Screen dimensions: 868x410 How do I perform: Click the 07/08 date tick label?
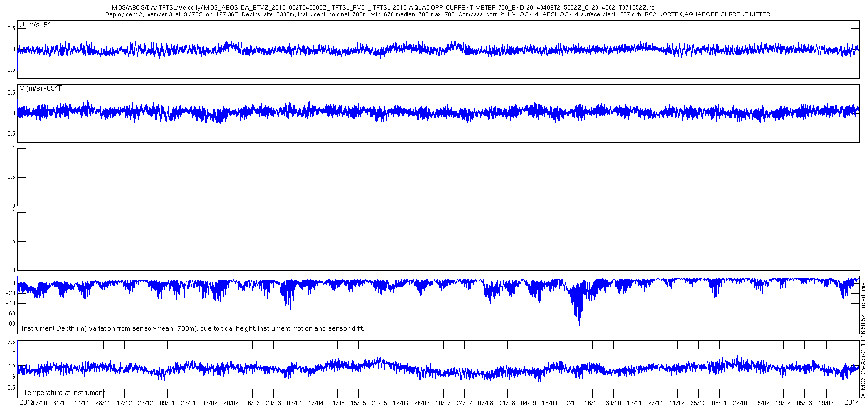point(486,403)
